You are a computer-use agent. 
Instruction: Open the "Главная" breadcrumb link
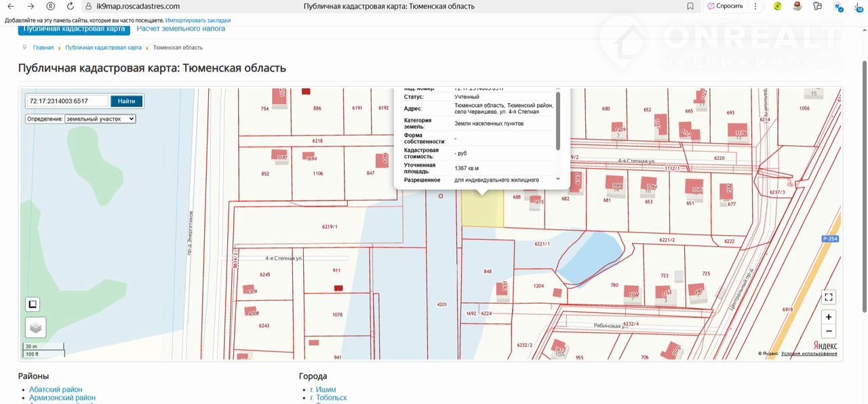(43, 48)
